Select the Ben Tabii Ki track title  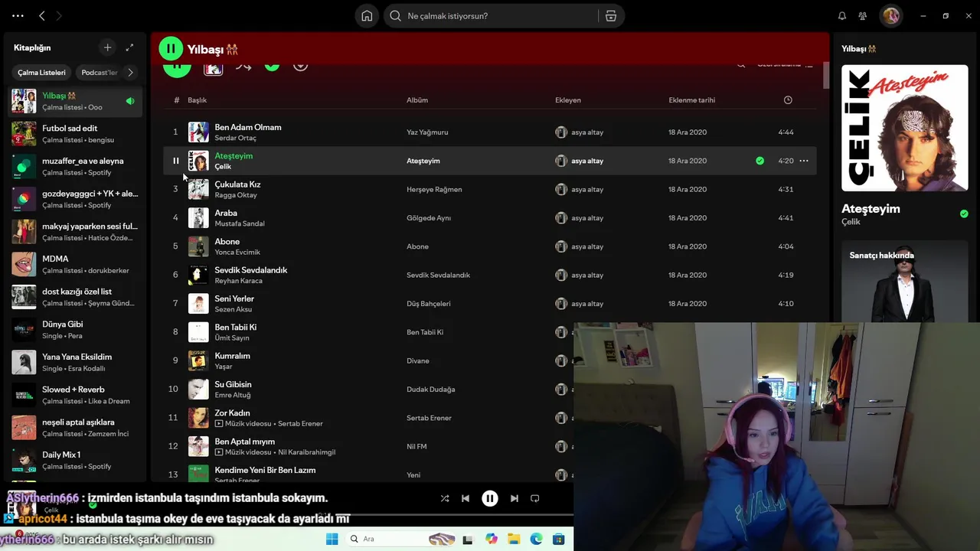click(x=236, y=328)
